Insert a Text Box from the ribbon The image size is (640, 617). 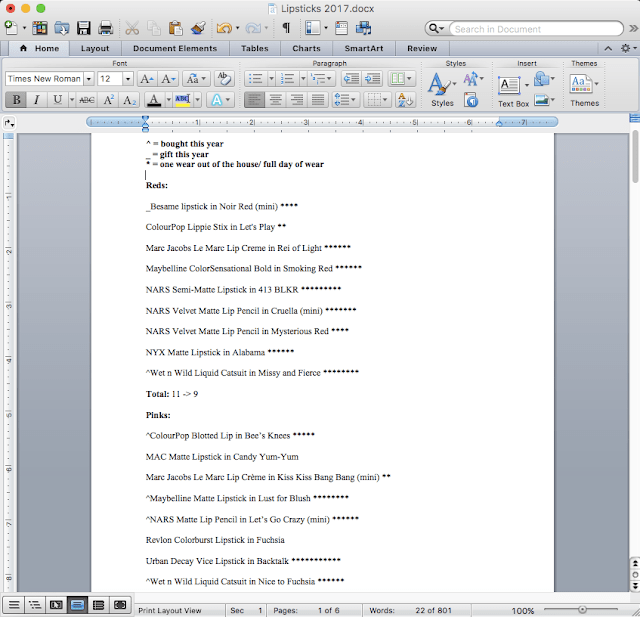pyautogui.click(x=513, y=88)
